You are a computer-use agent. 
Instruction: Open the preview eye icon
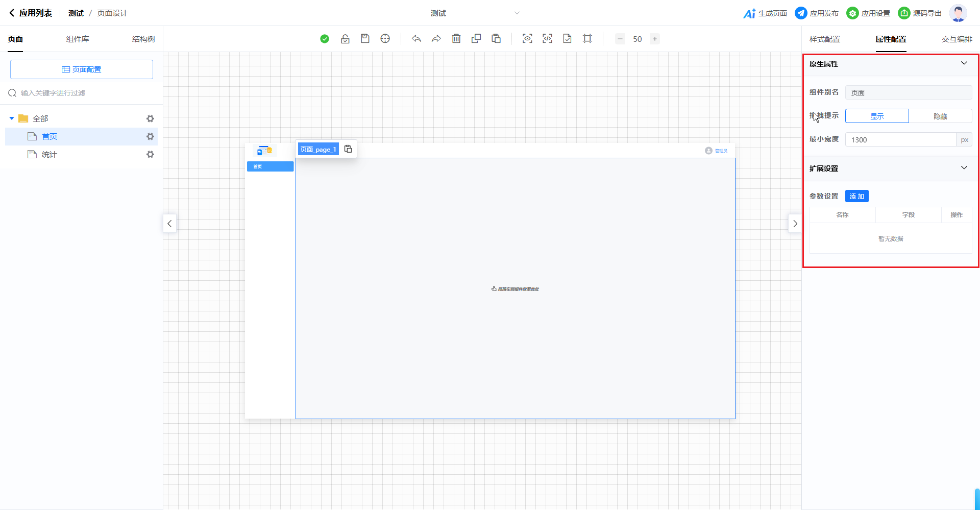coord(527,39)
